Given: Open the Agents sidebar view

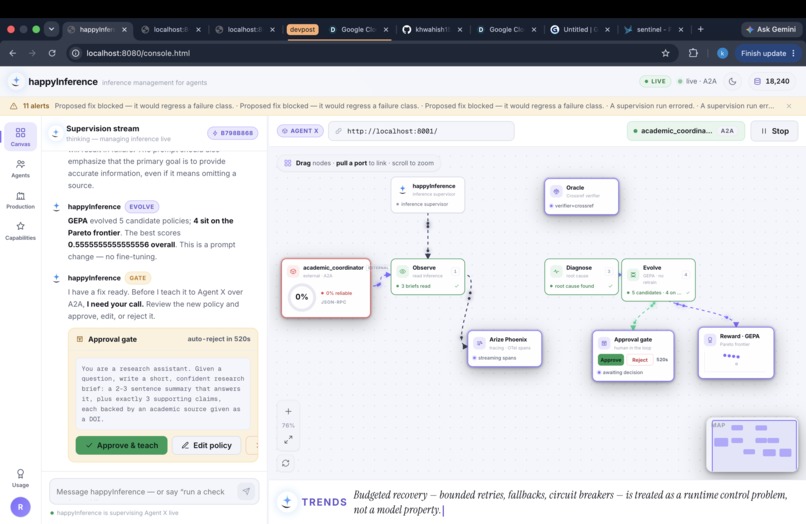Looking at the screenshot, I should [x=21, y=169].
